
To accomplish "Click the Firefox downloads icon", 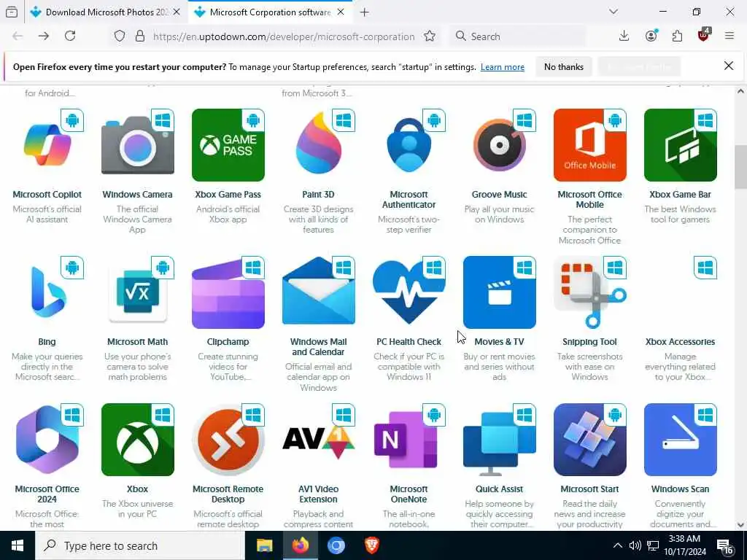I will 624,36.
